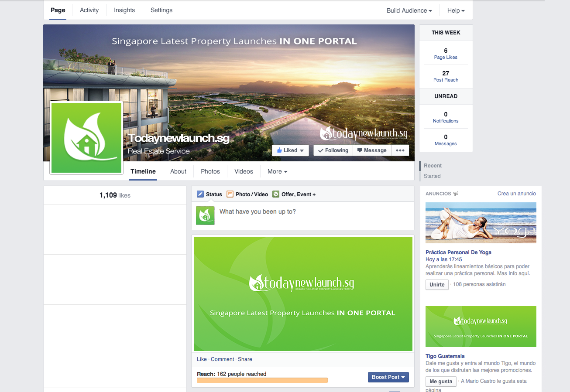Open the green todaynewlaunch.sg post image

[x=303, y=294]
